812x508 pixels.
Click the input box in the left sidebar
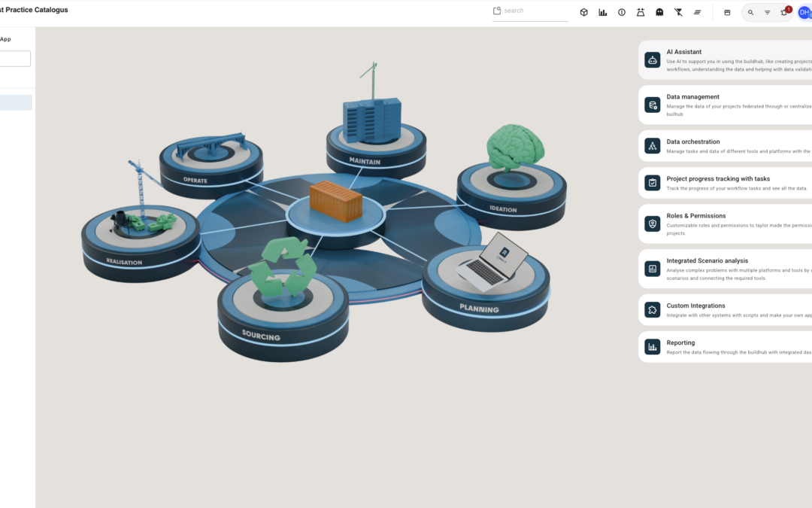15,59
